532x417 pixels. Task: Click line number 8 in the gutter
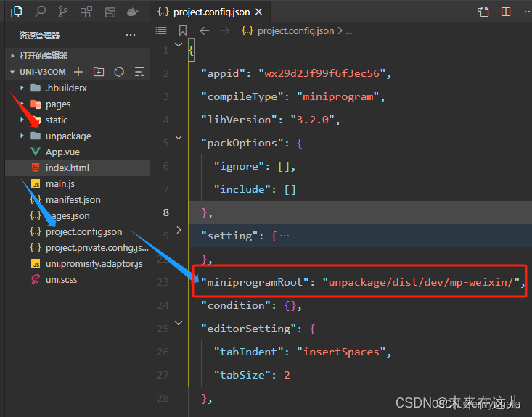point(166,212)
